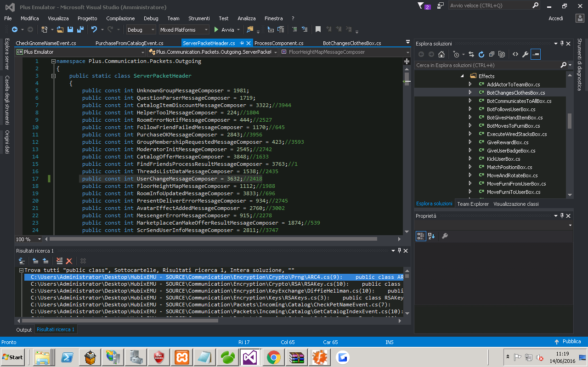Open XAMPP from the taskbar

point(182,357)
